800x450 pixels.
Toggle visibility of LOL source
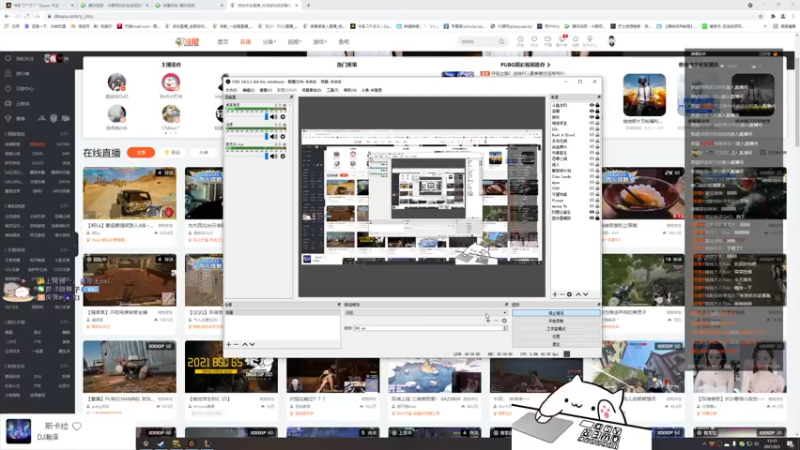pyautogui.click(x=592, y=129)
